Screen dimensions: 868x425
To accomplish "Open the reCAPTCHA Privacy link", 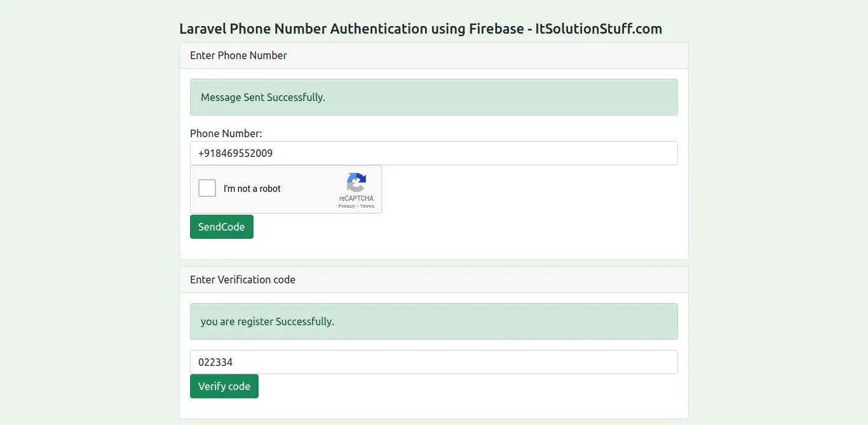I will tap(346, 206).
